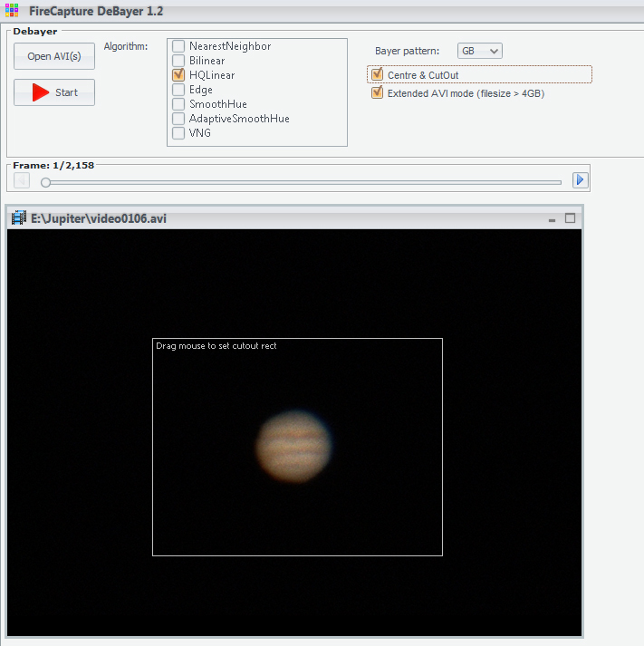Click the FireCapture DeBayer app icon

point(12,10)
